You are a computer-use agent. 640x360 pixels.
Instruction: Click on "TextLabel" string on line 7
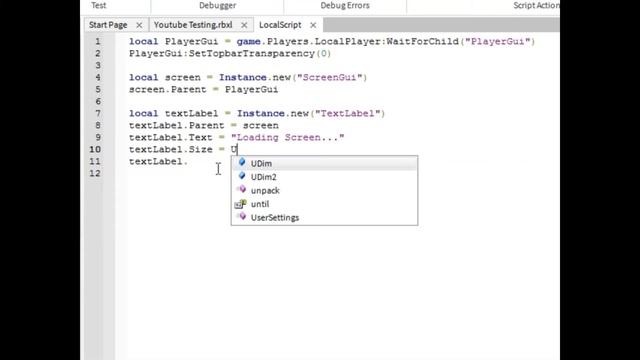pyautogui.click(x=347, y=113)
